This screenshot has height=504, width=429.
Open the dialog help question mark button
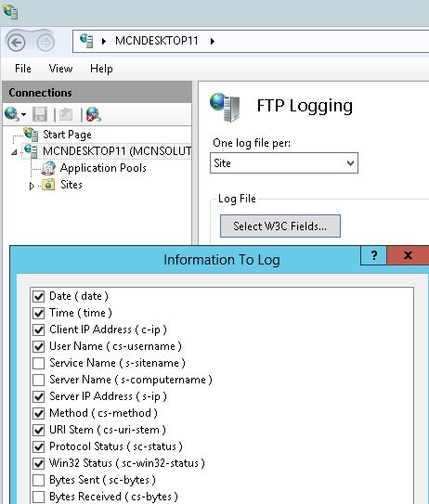click(373, 255)
